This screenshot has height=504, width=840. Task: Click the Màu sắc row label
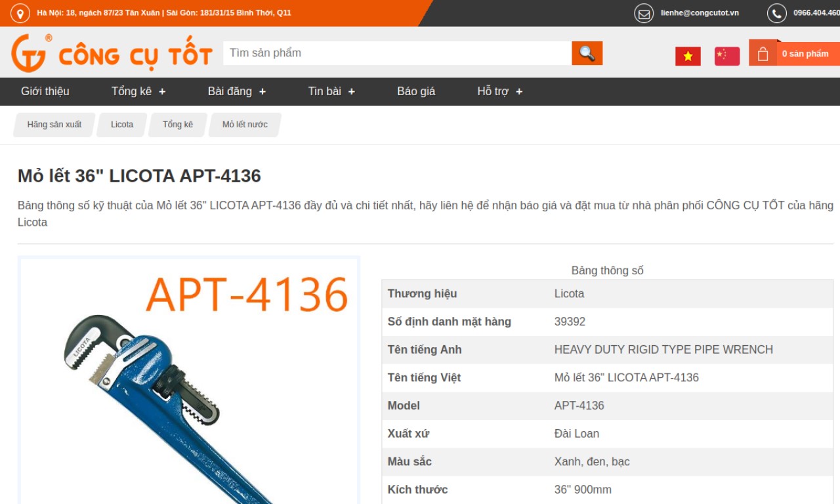click(x=409, y=462)
